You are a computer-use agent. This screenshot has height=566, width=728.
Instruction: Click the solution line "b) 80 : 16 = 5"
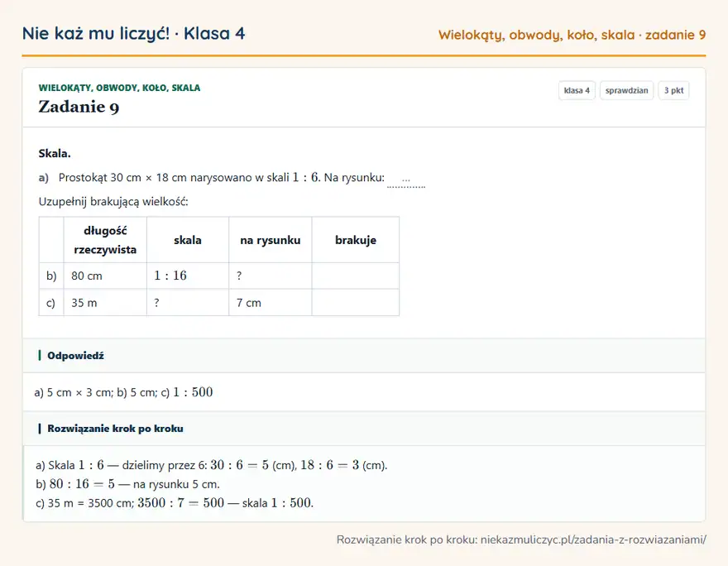[x=127, y=484]
